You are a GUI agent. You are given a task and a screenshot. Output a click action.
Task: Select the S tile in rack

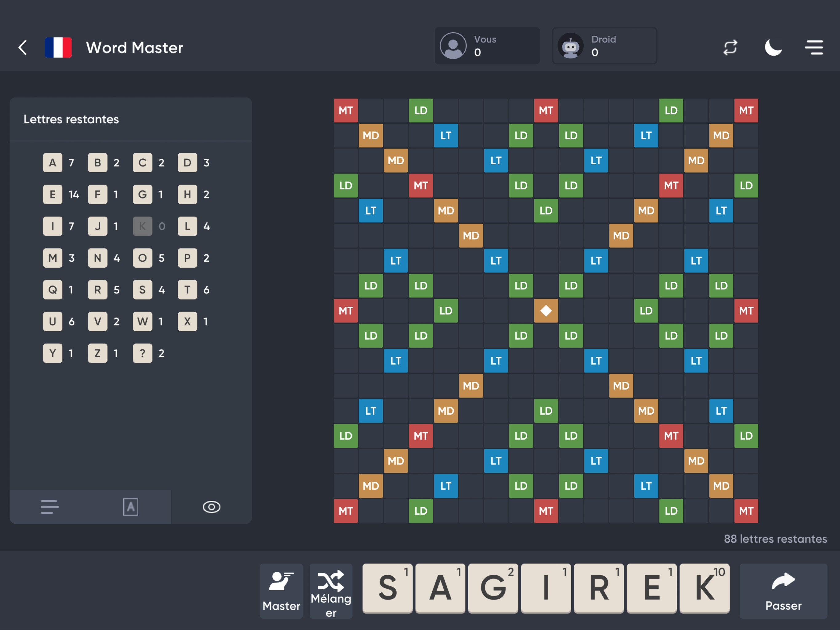(x=387, y=588)
